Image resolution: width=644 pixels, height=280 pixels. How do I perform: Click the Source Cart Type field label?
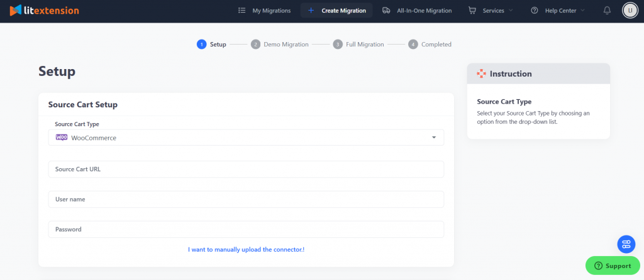77,124
